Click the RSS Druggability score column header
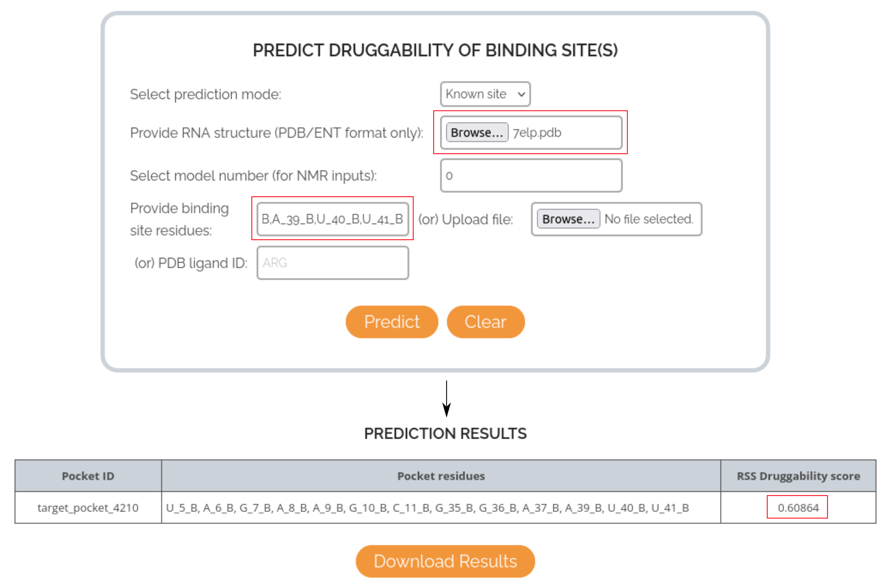891x588 pixels. 798,476
